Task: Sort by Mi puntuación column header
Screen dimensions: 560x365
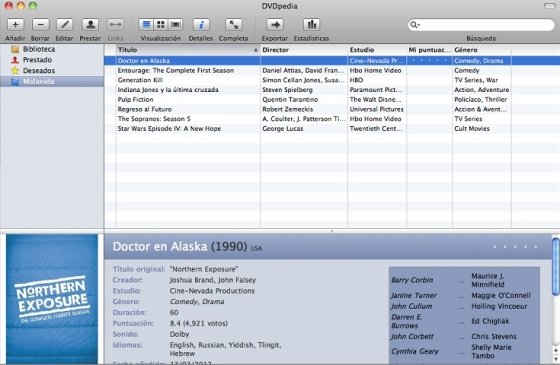Action: coord(429,50)
